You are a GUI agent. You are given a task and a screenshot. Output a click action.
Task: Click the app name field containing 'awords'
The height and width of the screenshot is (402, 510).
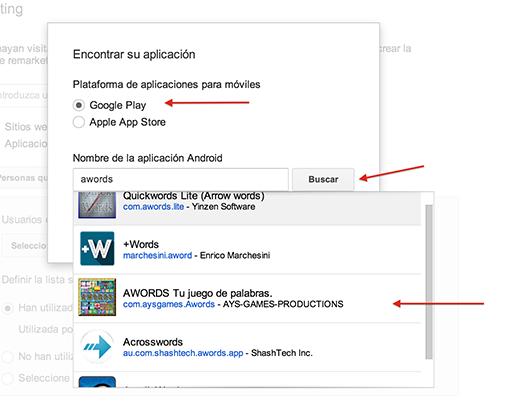tap(181, 179)
